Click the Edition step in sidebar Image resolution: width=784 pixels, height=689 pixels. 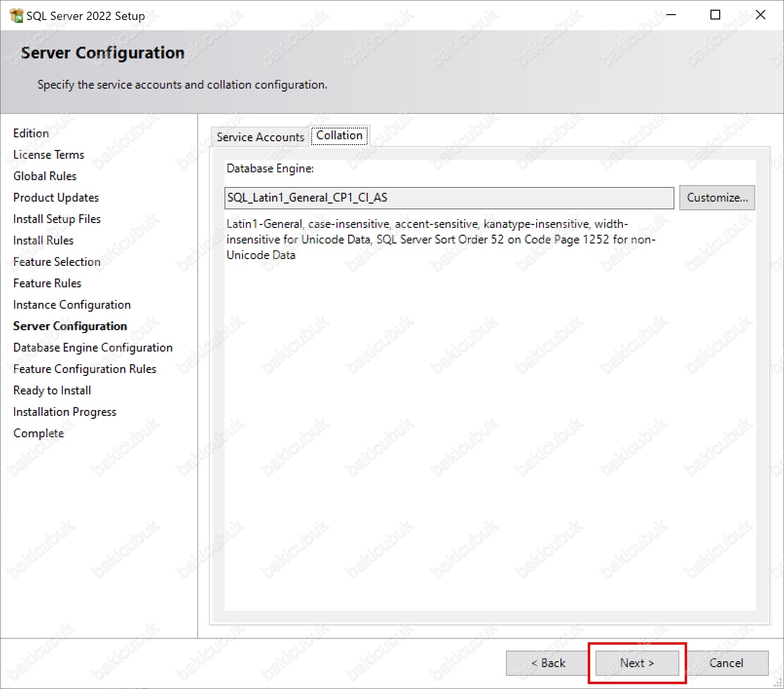(x=31, y=133)
